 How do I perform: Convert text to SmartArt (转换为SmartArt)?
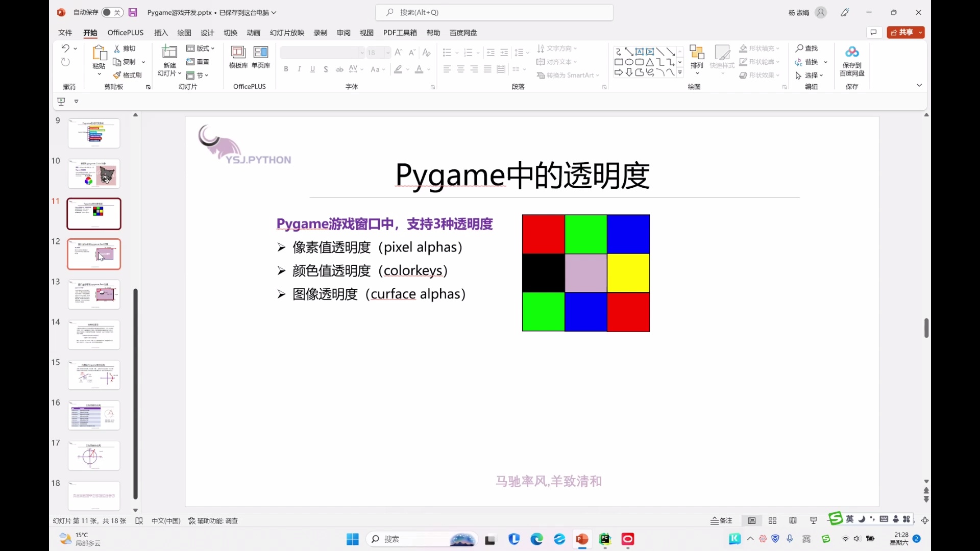click(x=568, y=75)
